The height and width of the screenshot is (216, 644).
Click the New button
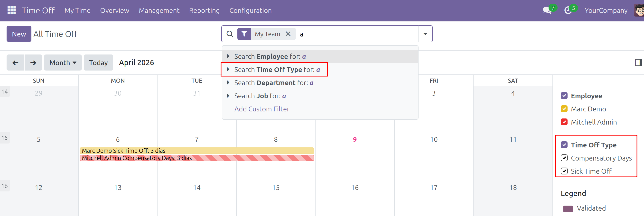[19, 34]
